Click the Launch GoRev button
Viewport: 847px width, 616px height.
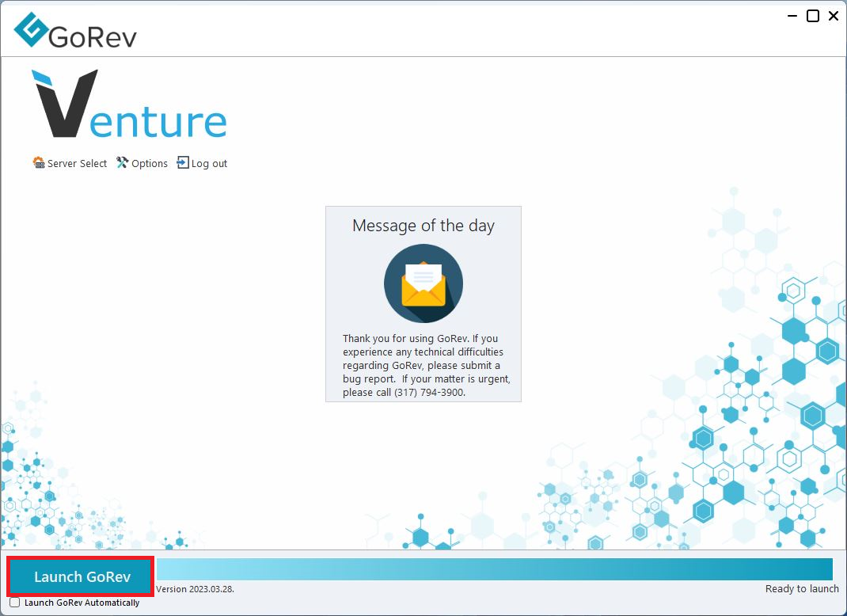[81, 576]
